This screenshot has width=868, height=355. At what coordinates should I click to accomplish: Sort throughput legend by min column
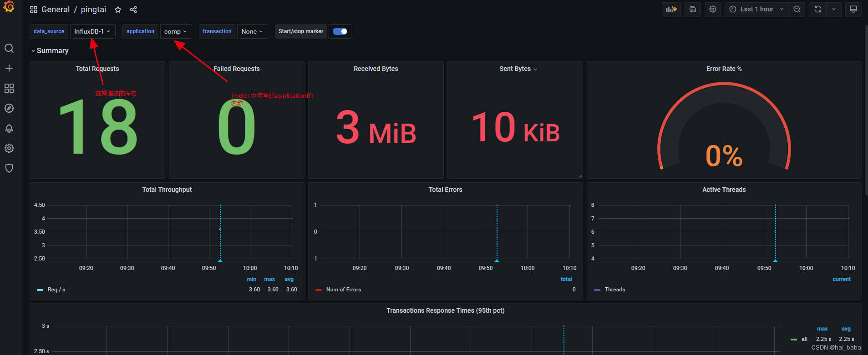(x=251, y=279)
